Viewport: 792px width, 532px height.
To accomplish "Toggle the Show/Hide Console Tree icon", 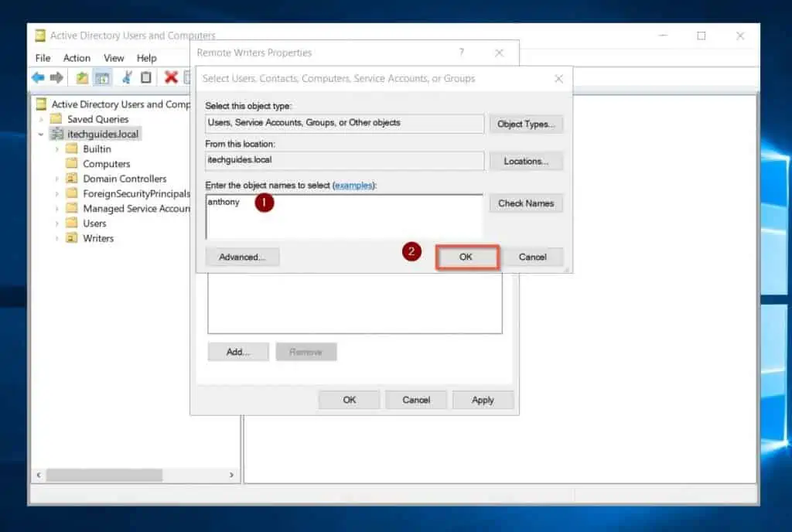I will point(102,78).
